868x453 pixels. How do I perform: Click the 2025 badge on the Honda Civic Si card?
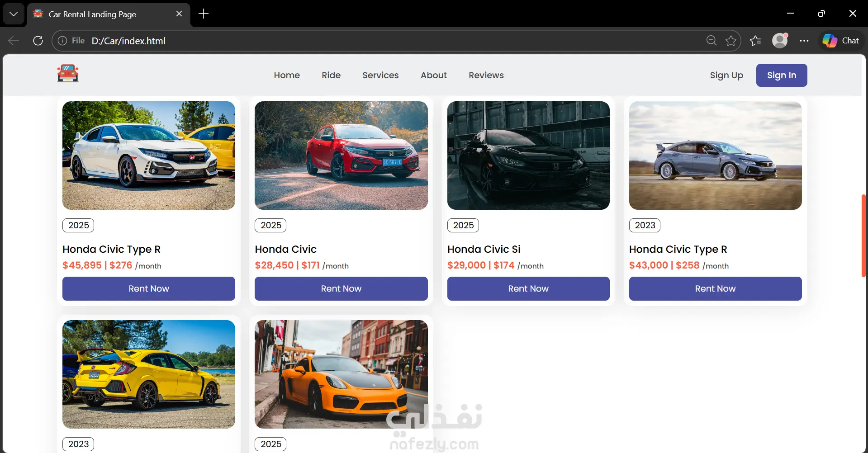tap(463, 225)
